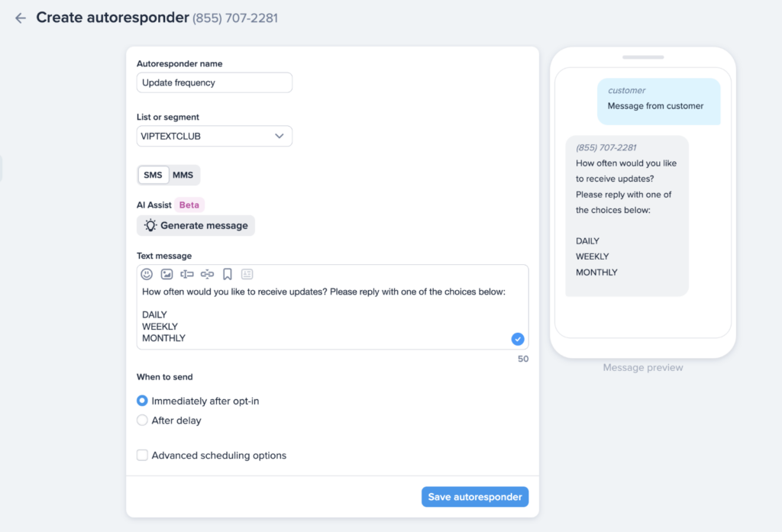
Task: Choose the After delay option
Action: 142,420
